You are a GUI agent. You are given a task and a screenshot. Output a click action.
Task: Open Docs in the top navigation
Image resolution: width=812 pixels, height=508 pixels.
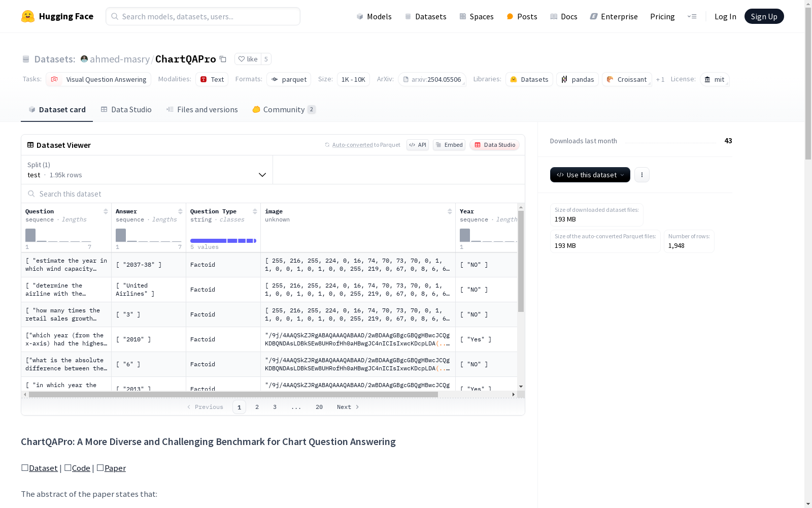click(x=564, y=16)
